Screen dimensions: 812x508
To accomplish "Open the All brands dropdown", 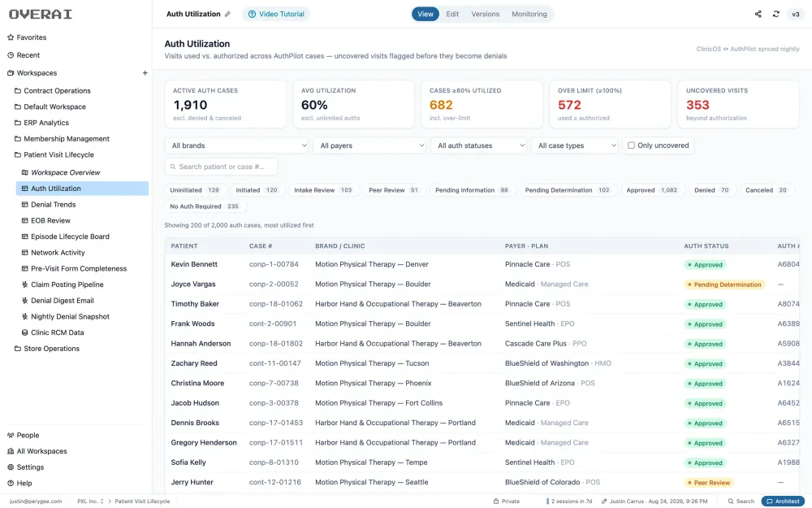I will tap(236, 145).
